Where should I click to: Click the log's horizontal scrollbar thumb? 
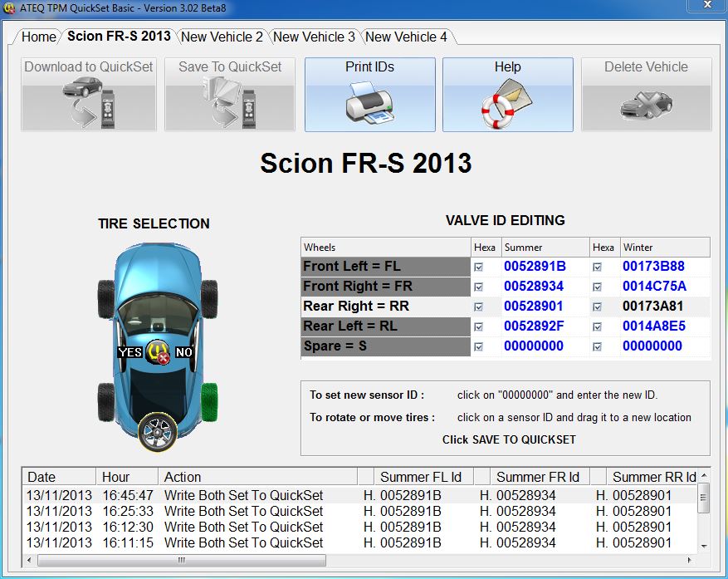point(183,560)
